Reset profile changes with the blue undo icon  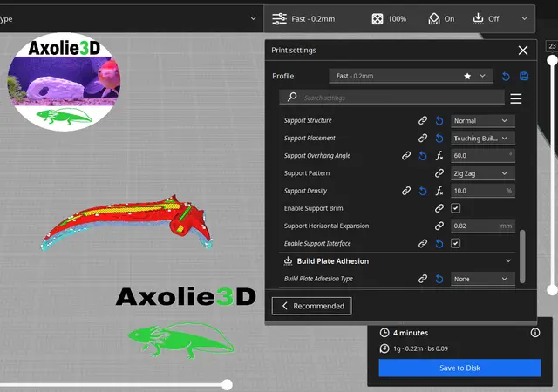[506, 76]
